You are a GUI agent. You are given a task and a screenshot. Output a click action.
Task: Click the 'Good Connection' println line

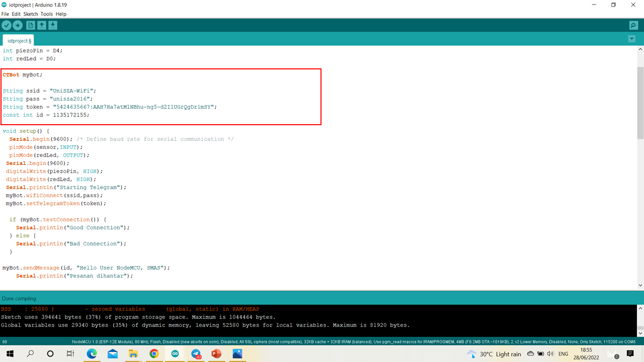click(73, 228)
